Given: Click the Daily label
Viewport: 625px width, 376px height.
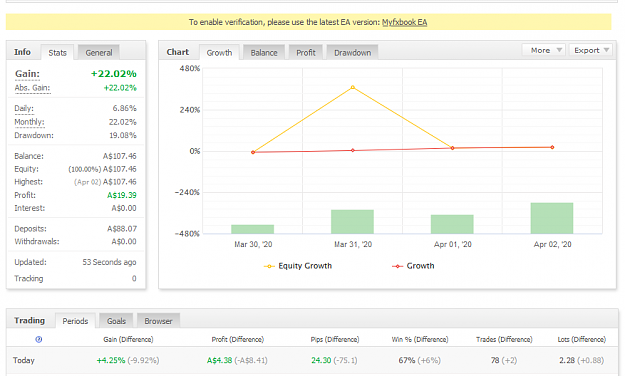Looking at the screenshot, I should 24,108.
